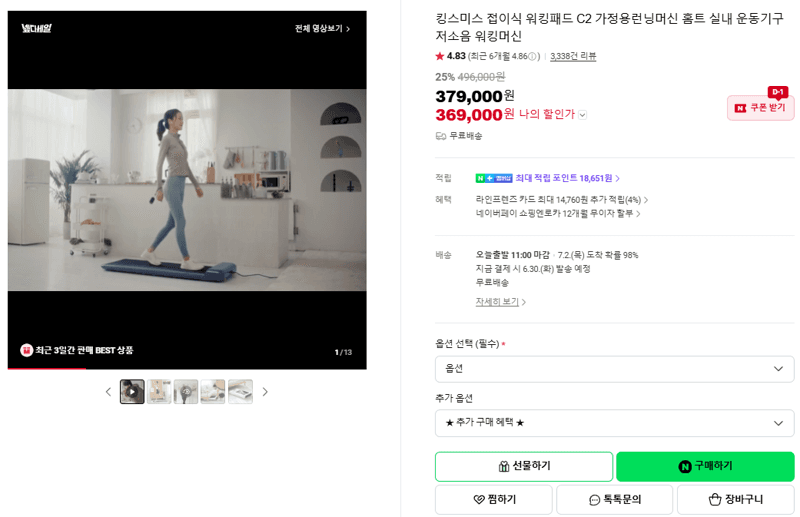Click the free shipping truck icon

[x=441, y=136]
